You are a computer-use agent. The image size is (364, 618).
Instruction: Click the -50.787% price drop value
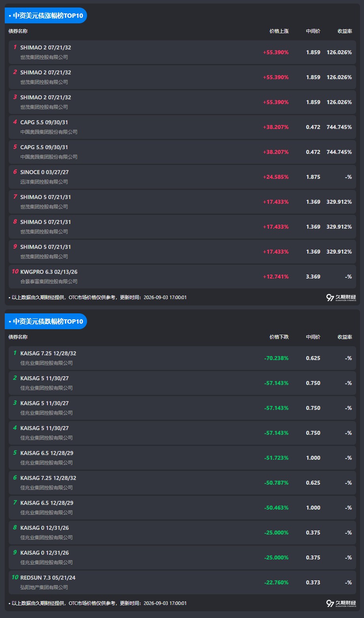(276, 483)
